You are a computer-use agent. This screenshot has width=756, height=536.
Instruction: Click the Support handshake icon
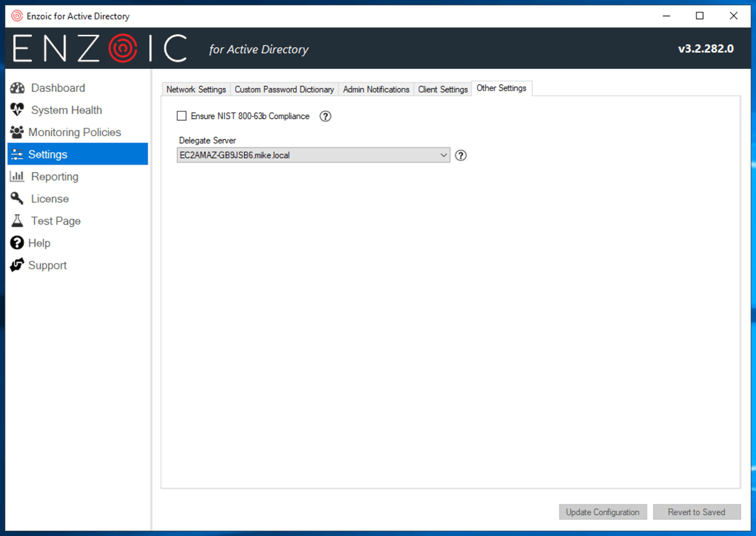[17, 265]
